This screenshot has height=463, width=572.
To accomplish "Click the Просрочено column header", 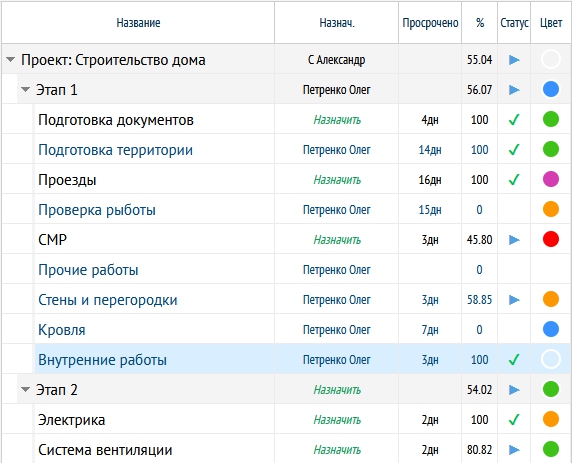I will click(430, 23).
